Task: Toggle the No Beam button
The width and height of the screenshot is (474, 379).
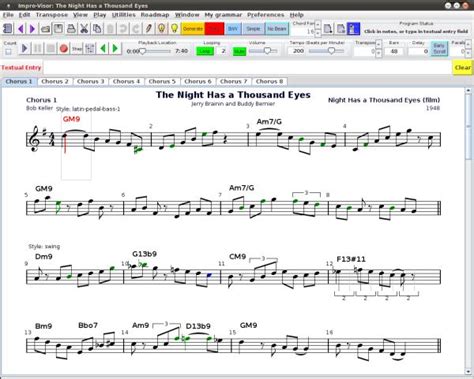Action: [x=277, y=29]
